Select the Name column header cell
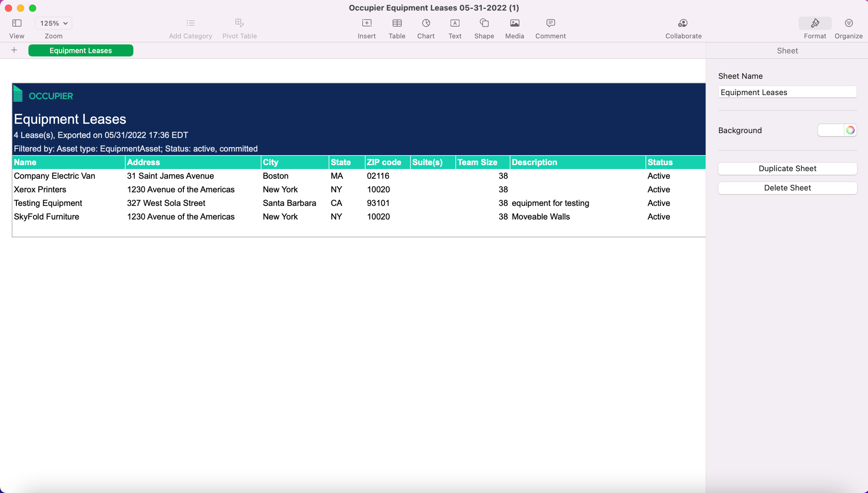The width and height of the screenshot is (868, 493). [x=69, y=162]
